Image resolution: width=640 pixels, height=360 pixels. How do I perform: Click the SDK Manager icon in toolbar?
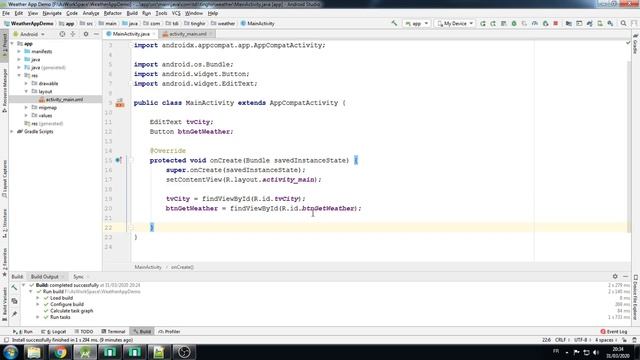(610, 24)
